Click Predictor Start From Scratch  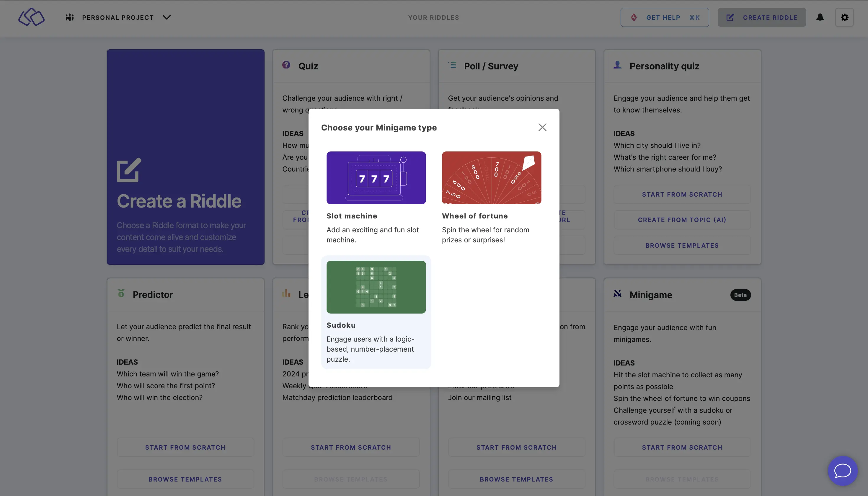tap(185, 448)
